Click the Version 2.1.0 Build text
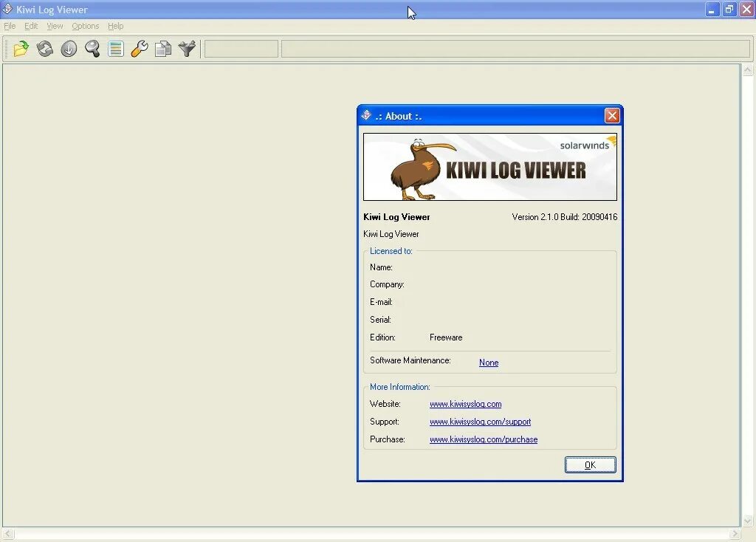The width and height of the screenshot is (756, 542). tap(565, 217)
